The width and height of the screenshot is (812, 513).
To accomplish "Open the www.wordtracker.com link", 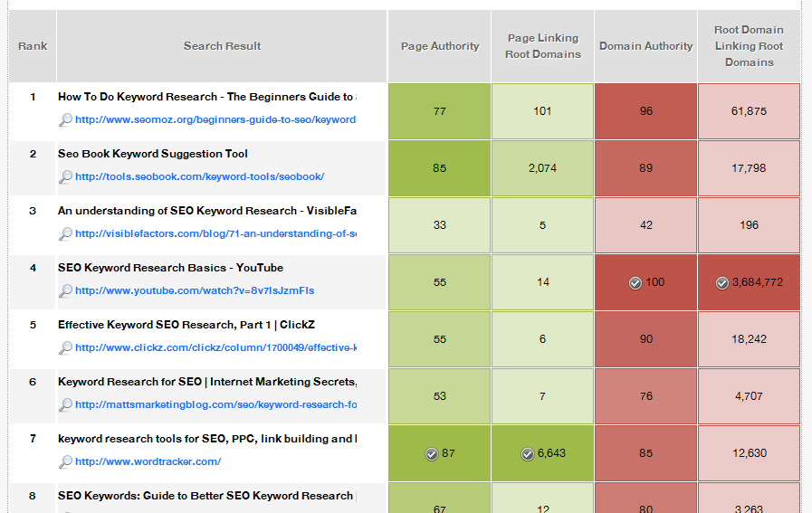I will pos(148,461).
